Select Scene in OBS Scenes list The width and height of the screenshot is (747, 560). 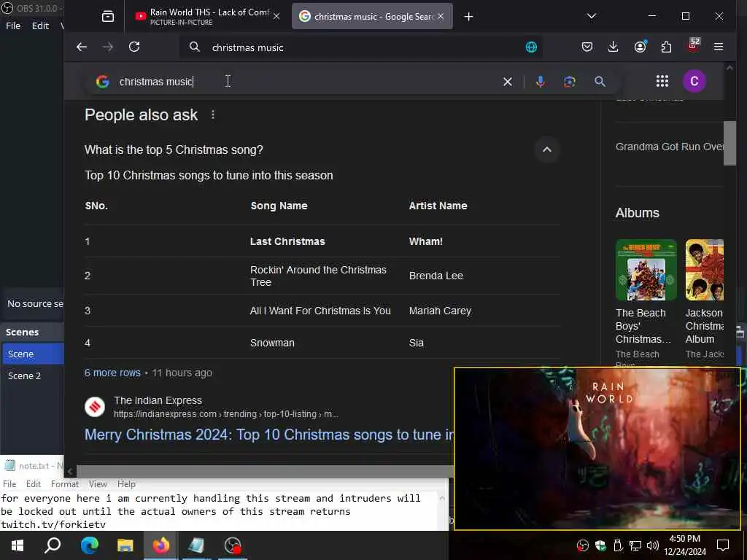(32, 354)
